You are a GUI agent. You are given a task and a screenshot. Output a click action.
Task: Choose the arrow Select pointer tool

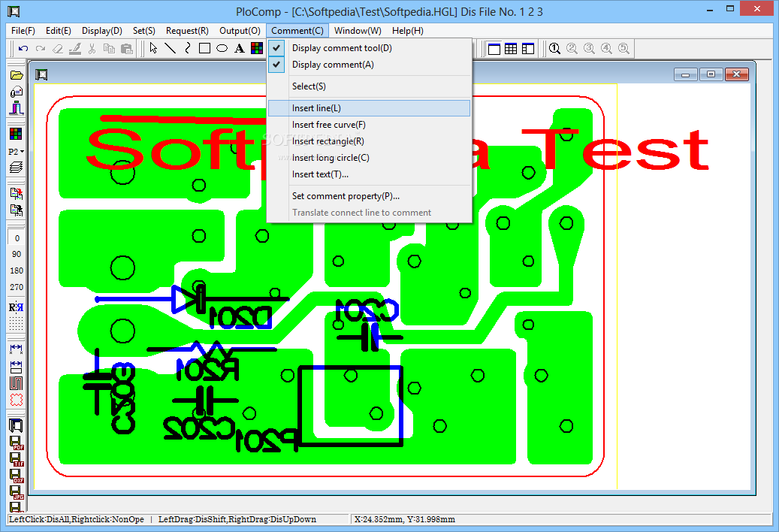tap(153, 48)
